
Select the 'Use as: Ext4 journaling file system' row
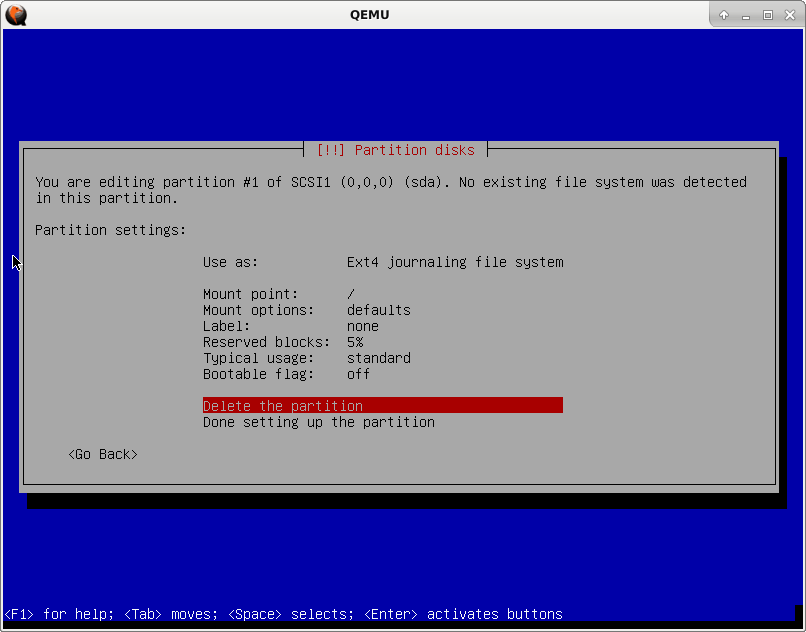pyautogui.click(x=382, y=262)
